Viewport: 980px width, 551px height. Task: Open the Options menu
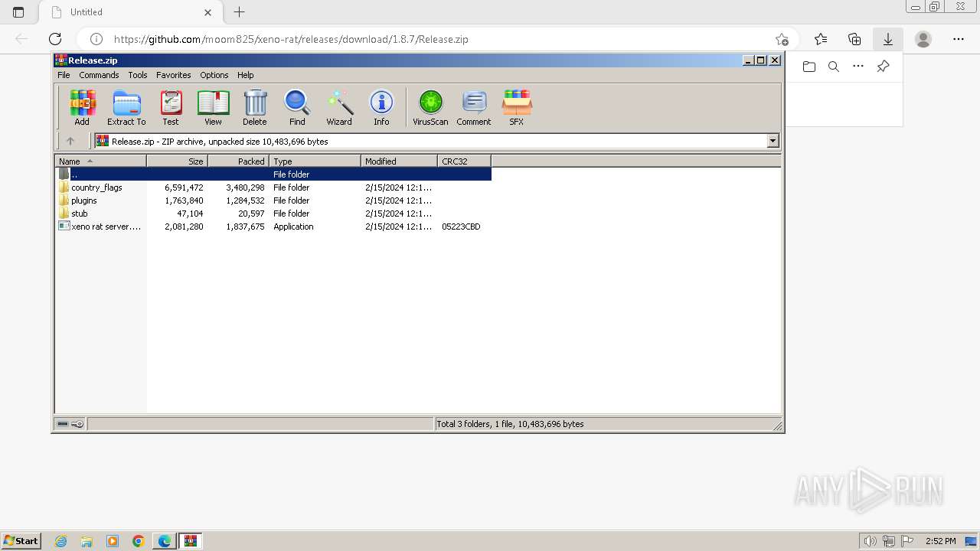click(214, 75)
